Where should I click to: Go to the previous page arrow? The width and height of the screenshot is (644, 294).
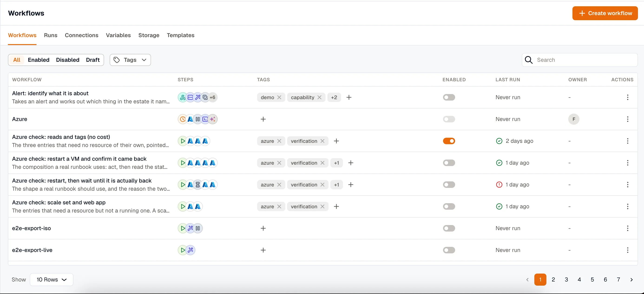(x=527, y=280)
